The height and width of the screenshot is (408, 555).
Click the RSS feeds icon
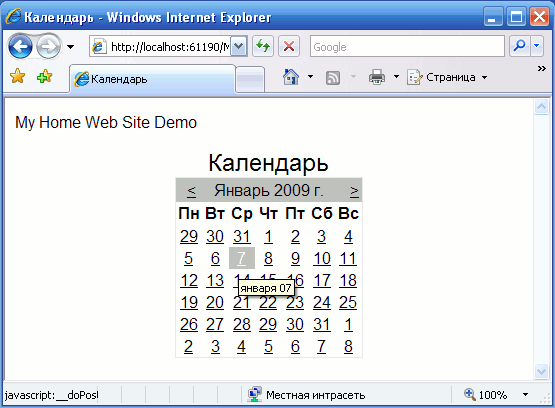[333, 77]
